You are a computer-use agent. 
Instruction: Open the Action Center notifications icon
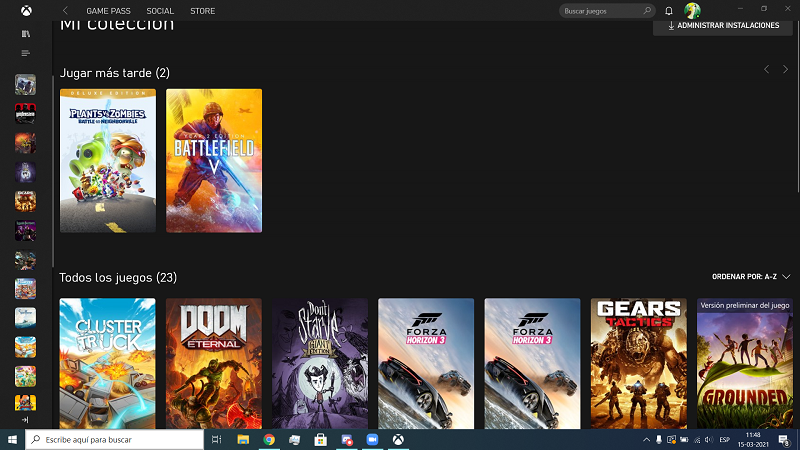pos(784,440)
